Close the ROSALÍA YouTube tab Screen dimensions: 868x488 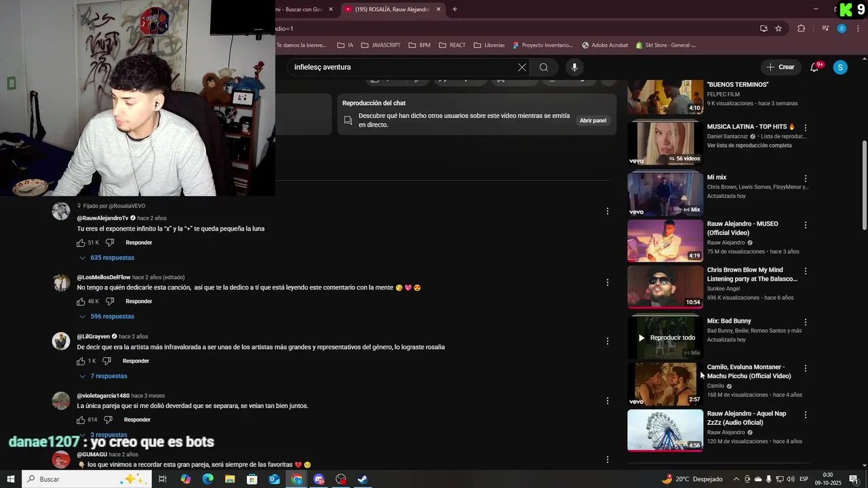(438, 9)
